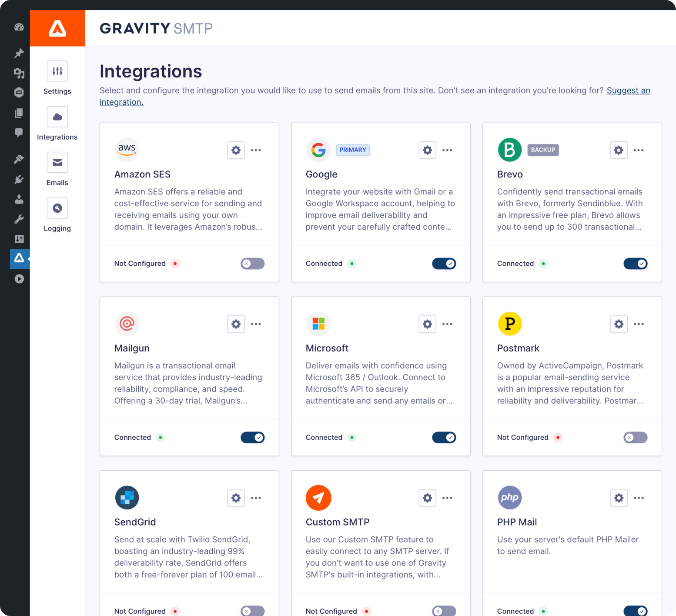Select the Media library icon
The width and height of the screenshot is (676, 616).
coord(19,74)
